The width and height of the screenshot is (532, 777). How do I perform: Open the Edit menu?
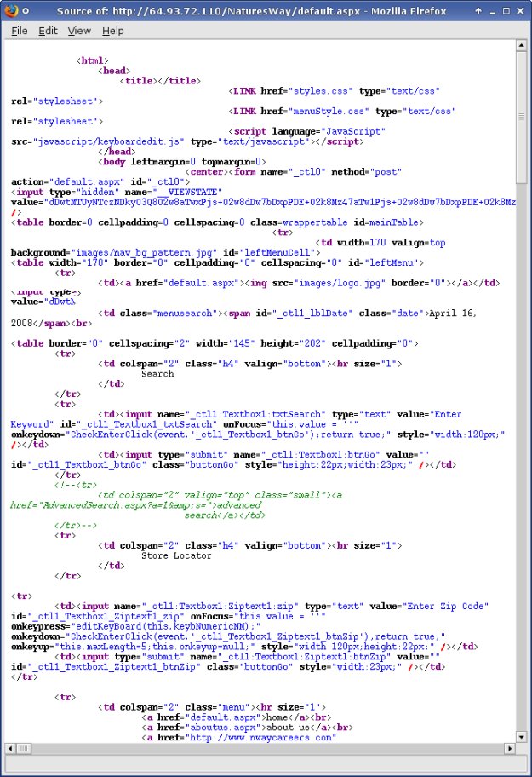pyautogui.click(x=48, y=31)
